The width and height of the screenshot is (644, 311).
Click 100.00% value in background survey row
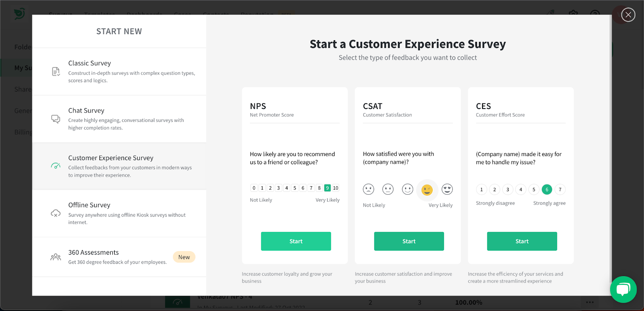coord(469,303)
